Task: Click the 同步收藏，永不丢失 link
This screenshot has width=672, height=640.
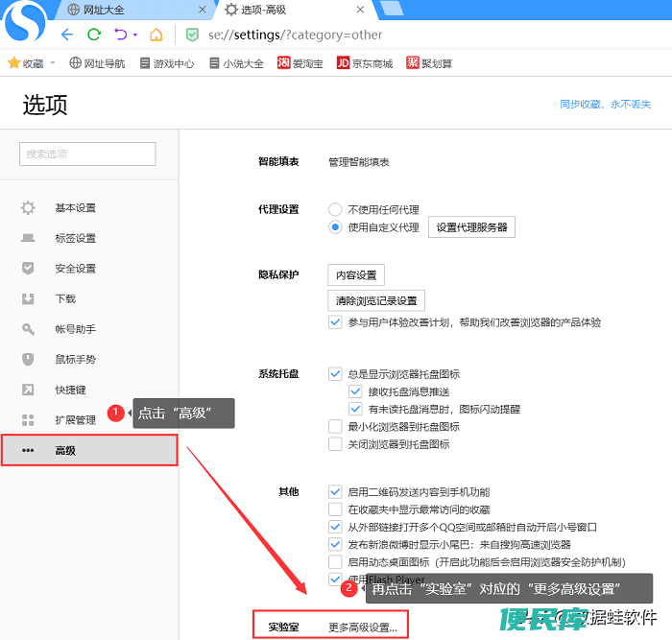Action: click(x=605, y=104)
